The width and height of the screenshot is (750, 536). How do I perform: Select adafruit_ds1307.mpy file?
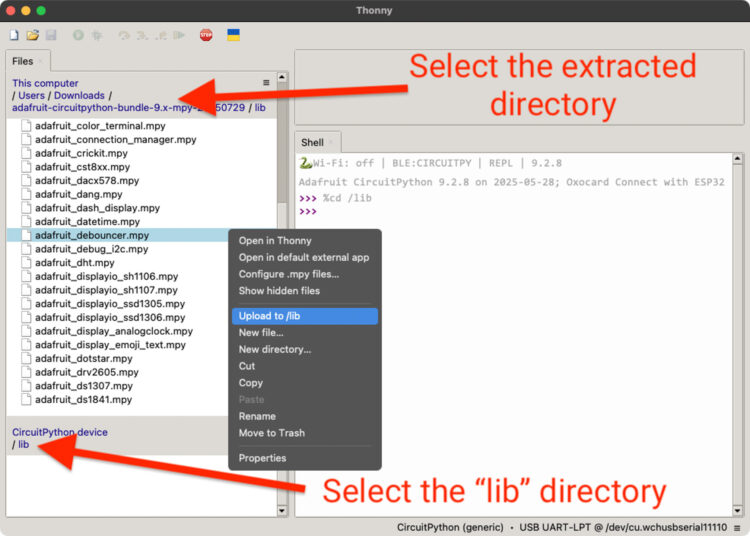84,386
